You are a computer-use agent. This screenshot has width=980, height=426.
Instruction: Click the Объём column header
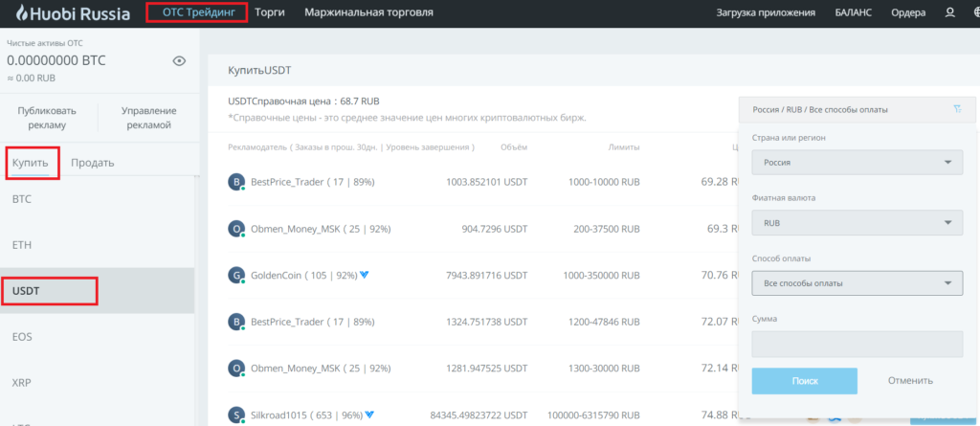click(x=514, y=147)
